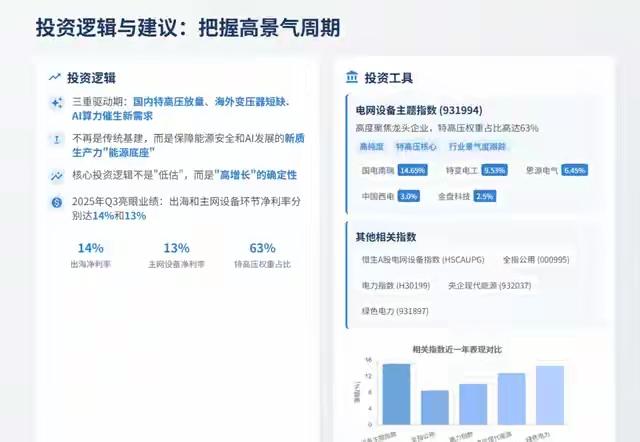Click the sentence beginning 2025年Q3亮眼业绩
The image size is (640, 442).
(x=186, y=209)
